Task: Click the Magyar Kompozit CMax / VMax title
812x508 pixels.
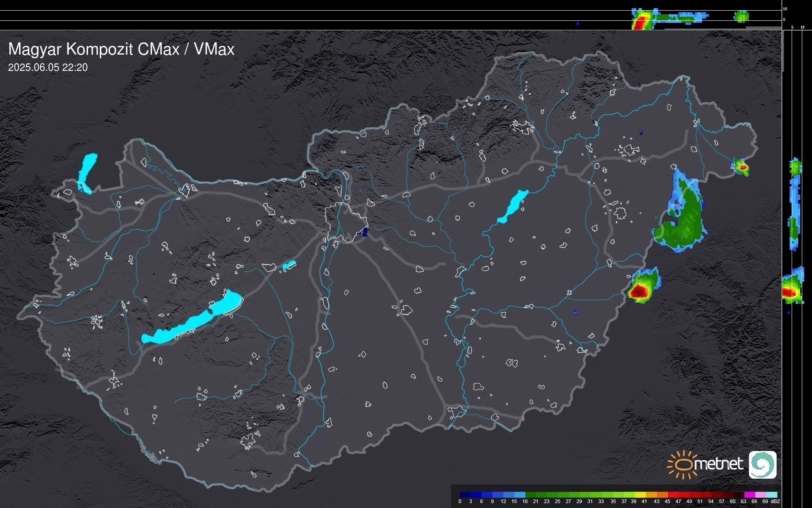Action: click(x=121, y=49)
